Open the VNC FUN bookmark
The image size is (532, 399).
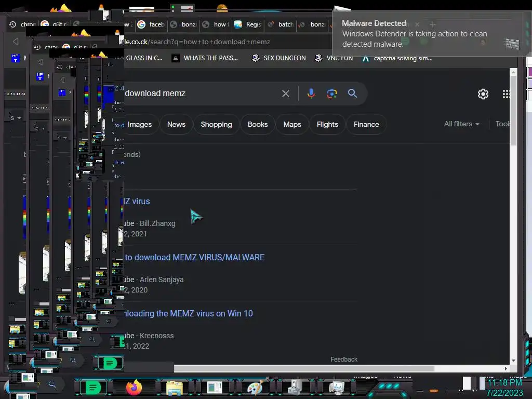point(334,58)
